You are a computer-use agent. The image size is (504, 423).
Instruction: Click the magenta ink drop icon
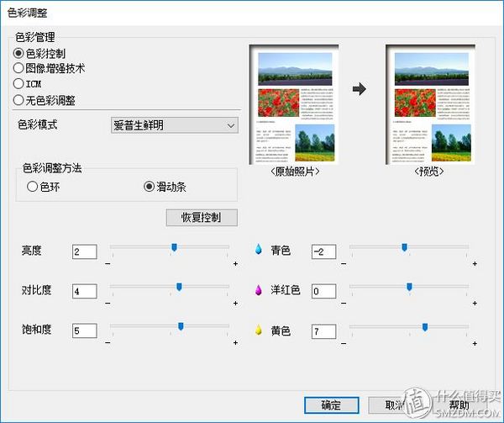[x=259, y=290]
